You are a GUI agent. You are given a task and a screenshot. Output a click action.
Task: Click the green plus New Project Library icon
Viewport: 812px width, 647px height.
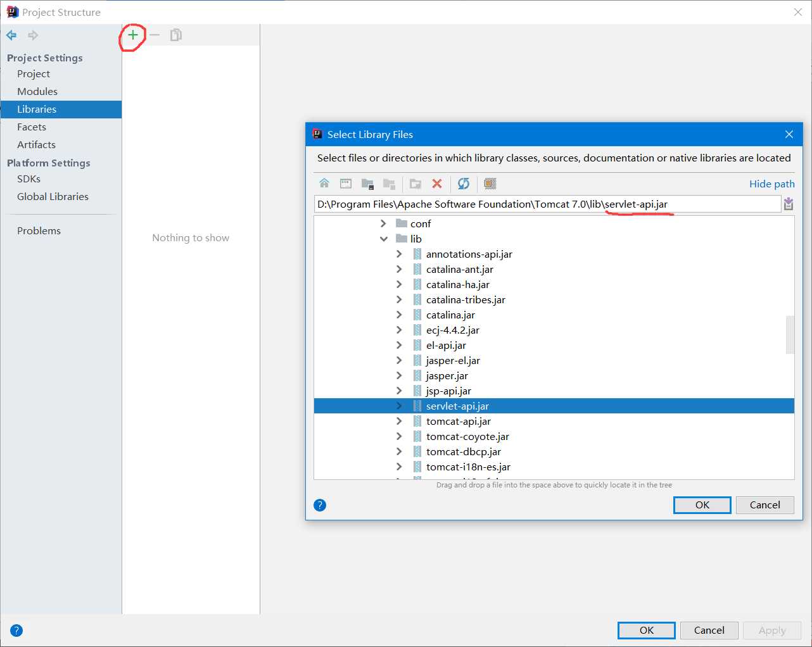(x=132, y=35)
